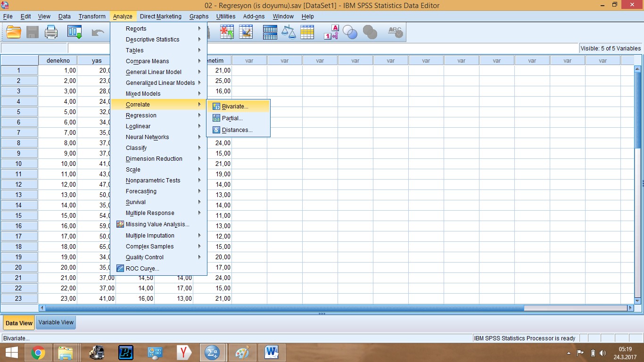
Task: Click cell containing 16,00 in row 23
Action: (135, 298)
